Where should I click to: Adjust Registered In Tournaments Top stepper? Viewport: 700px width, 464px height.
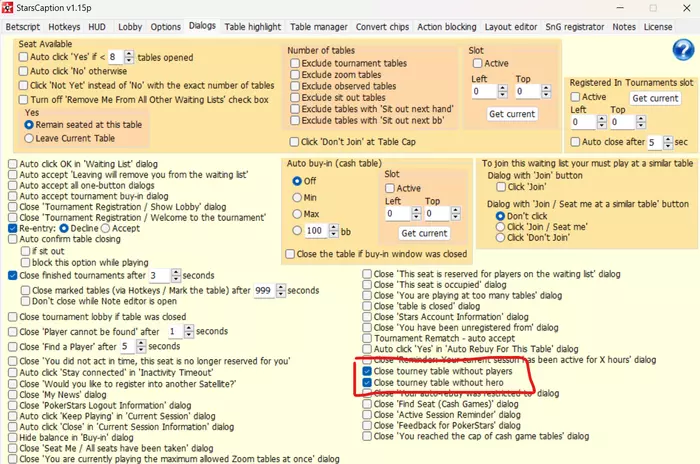[641, 122]
